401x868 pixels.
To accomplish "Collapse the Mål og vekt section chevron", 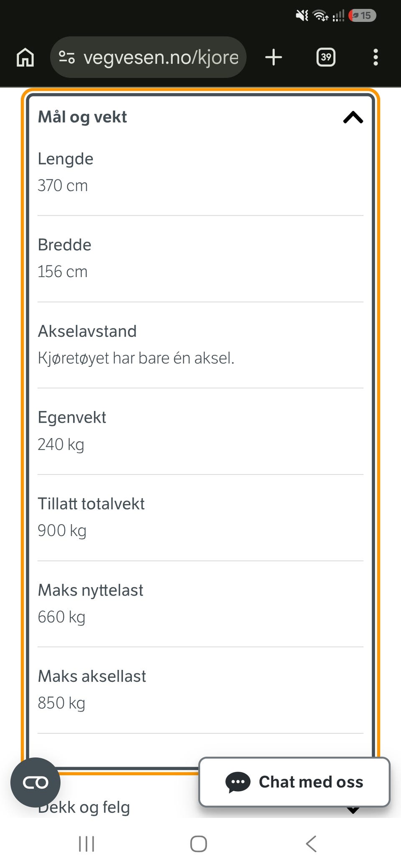I will [353, 117].
